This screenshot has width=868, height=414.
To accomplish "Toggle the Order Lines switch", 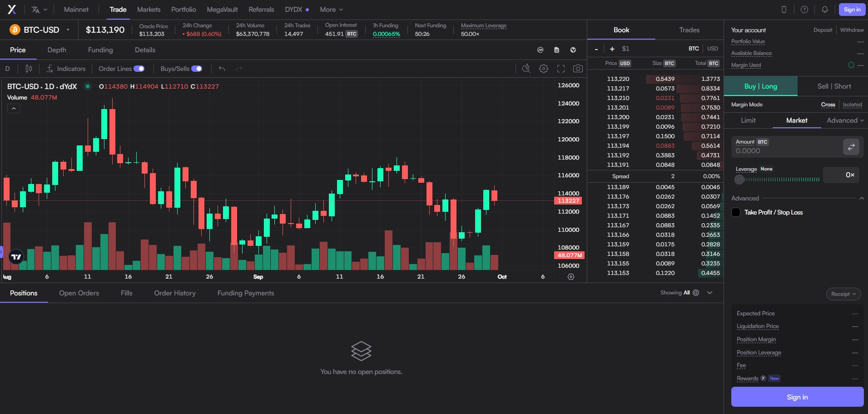I will [139, 69].
